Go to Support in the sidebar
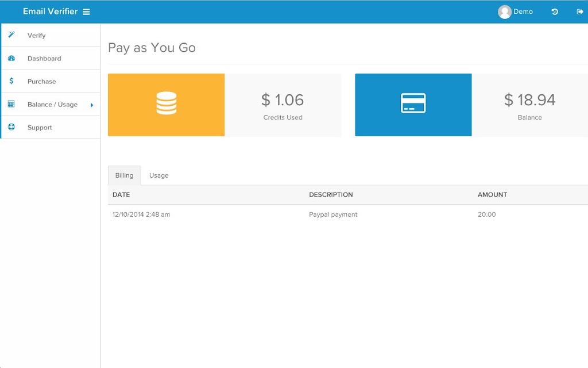 pyautogui.click(x=51, y=127)
